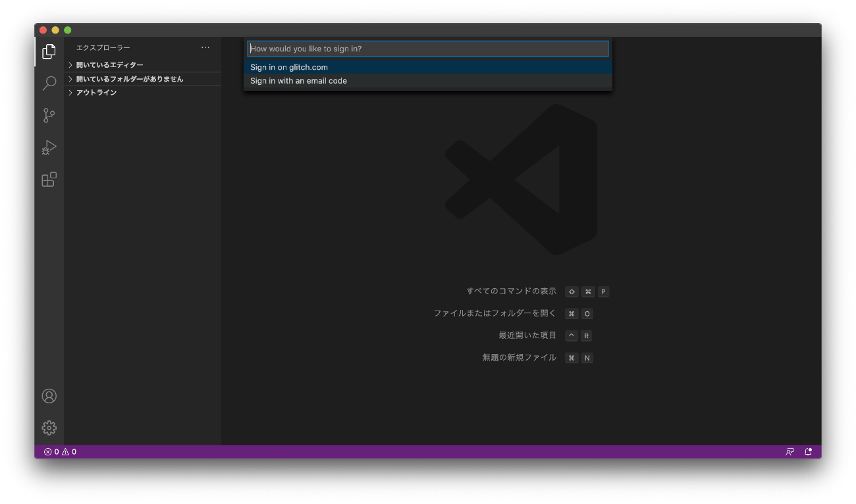This screenshot has width=856, height=504.
Task: Click the yellow minimize window button
Action: pos(55,30)
